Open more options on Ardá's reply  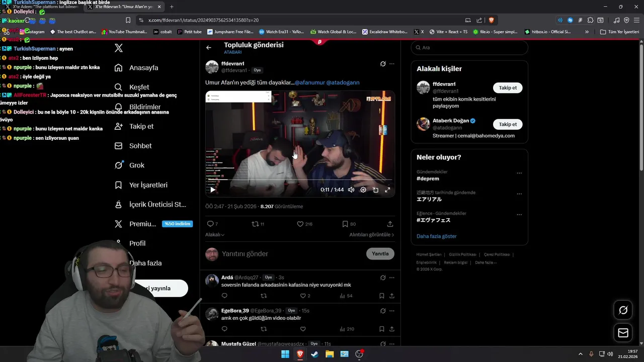click(392, 278)
